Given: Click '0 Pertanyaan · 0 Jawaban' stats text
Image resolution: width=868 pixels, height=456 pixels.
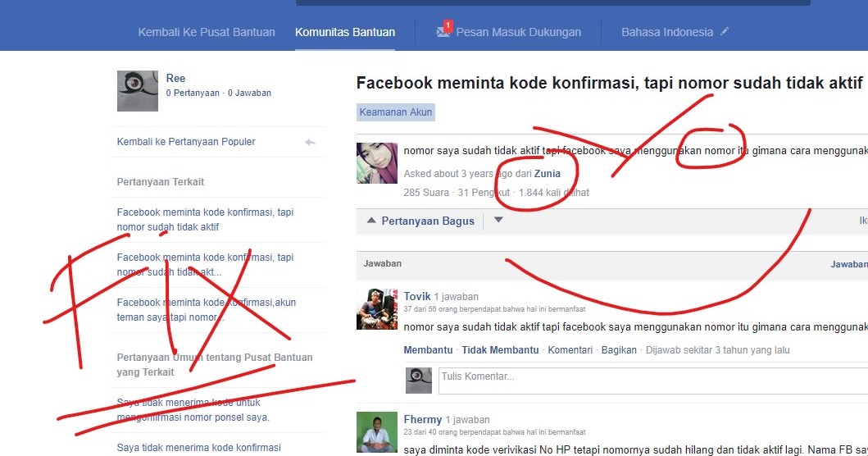Looking at the screenshot, I should tap(219, 93).
